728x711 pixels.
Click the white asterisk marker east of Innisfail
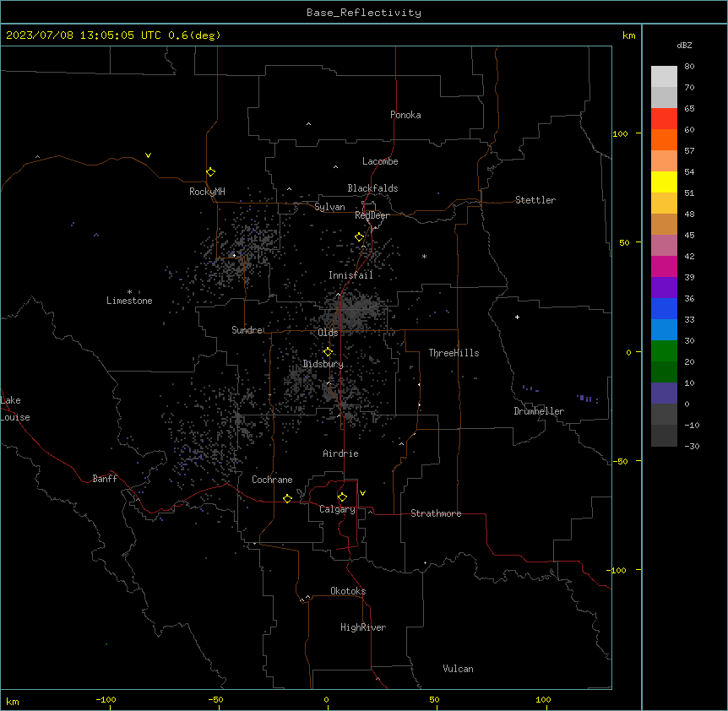click(424, 256)
